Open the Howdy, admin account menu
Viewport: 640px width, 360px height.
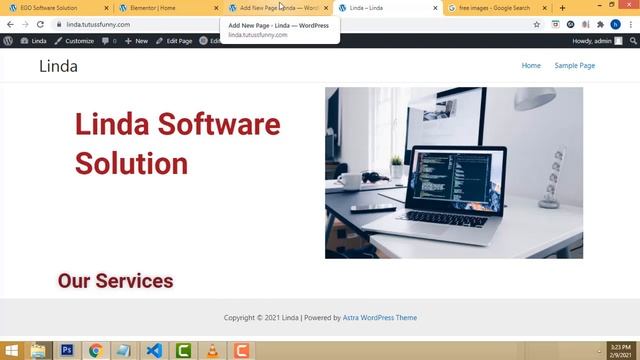point(597,41)
